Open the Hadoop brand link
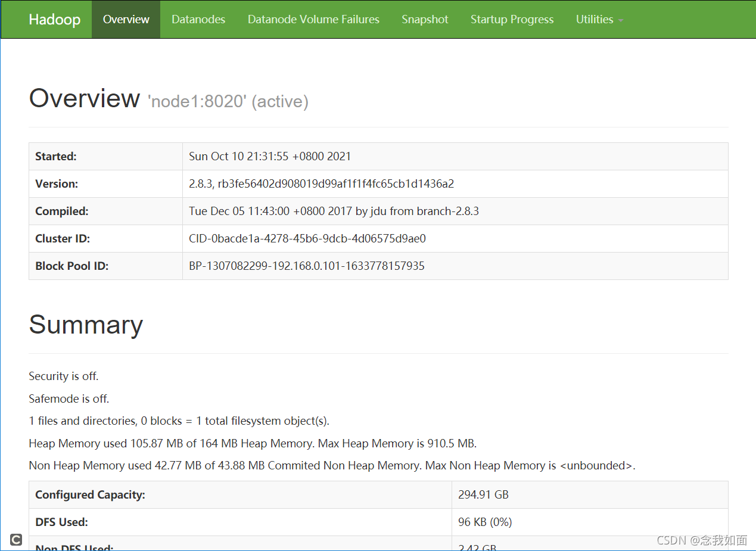Image resolution: width=756 pixels, height=551 pixels. tap(54, 20)
